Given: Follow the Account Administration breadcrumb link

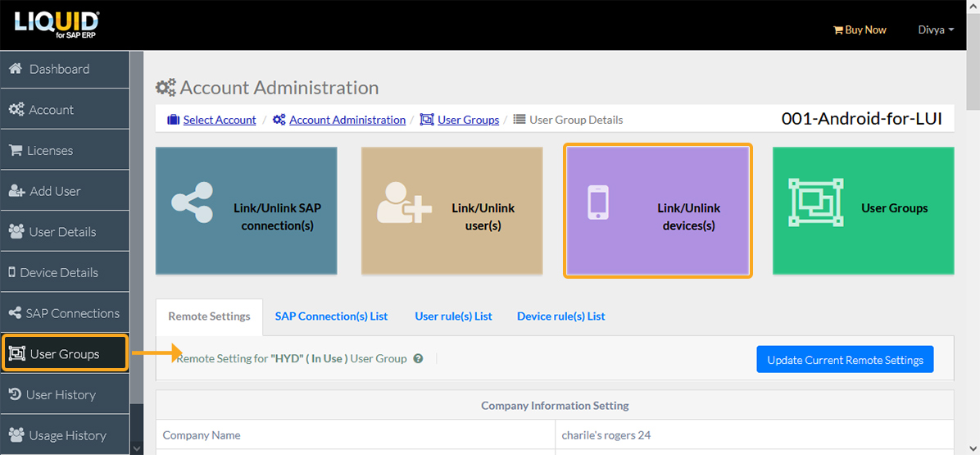Looking at the screenshot, I should [347, 120].
